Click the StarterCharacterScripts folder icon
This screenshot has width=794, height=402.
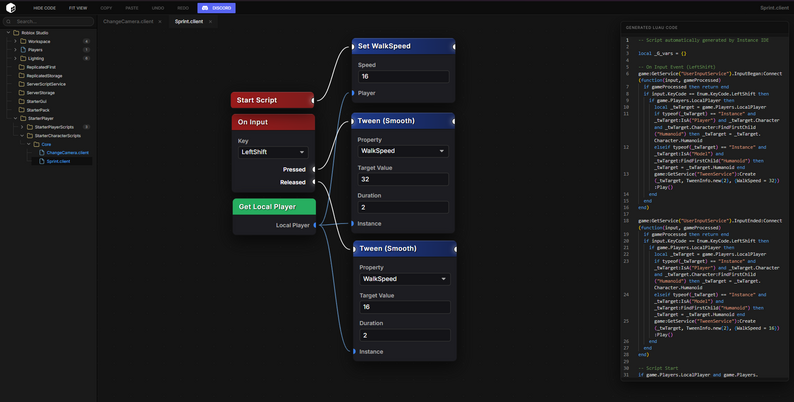[29, 136]
